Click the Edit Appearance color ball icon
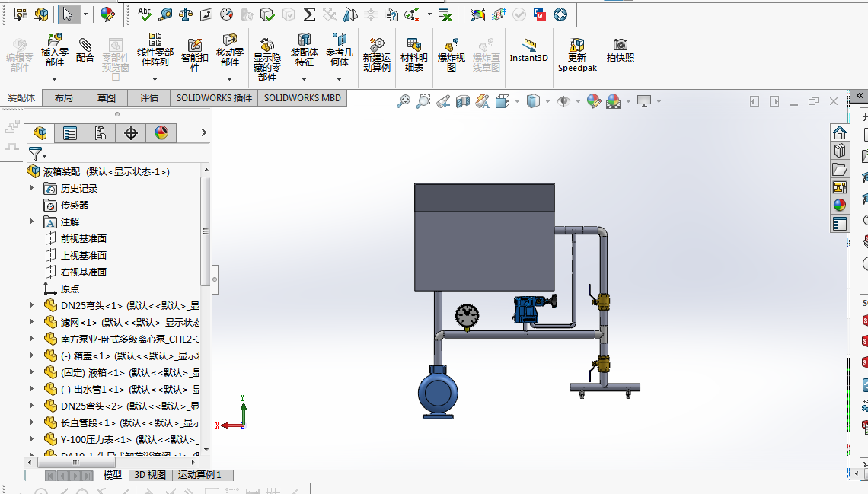The image size is (868, 494). coord(594,101)
